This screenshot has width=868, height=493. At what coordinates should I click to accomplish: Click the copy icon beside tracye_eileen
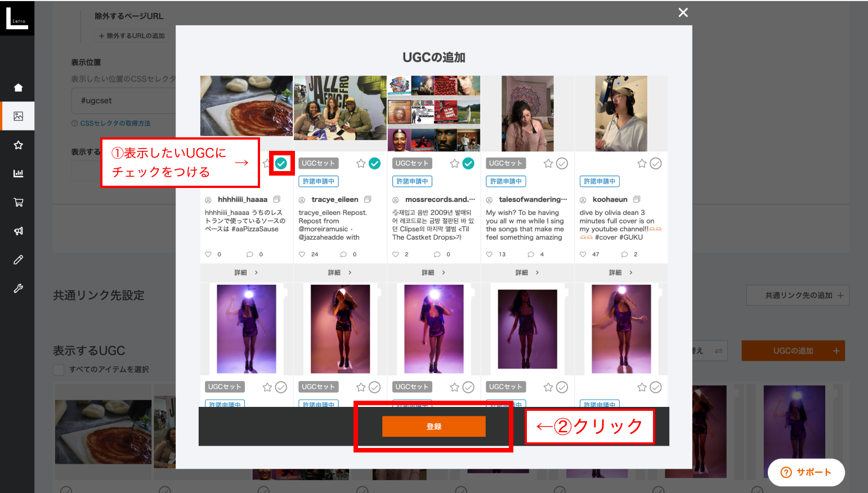[x=368, y=199]
